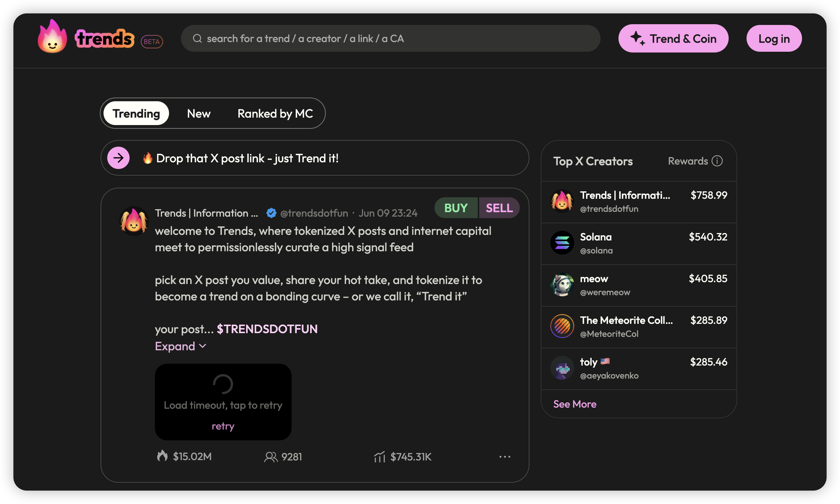Open the toly pixel-art avatar
Viewport: 840px width, 504px height.
(x=562, y=368)
